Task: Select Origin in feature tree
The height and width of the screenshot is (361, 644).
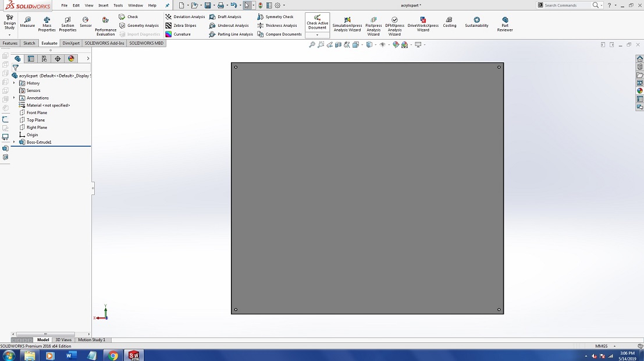Action: coord(32,135)
